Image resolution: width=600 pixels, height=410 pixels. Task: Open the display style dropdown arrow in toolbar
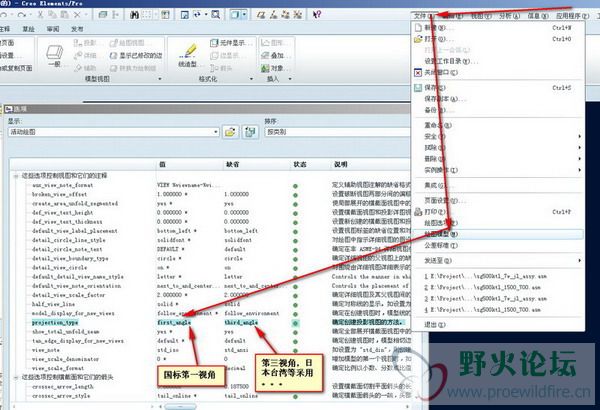[x=244, y=15]
